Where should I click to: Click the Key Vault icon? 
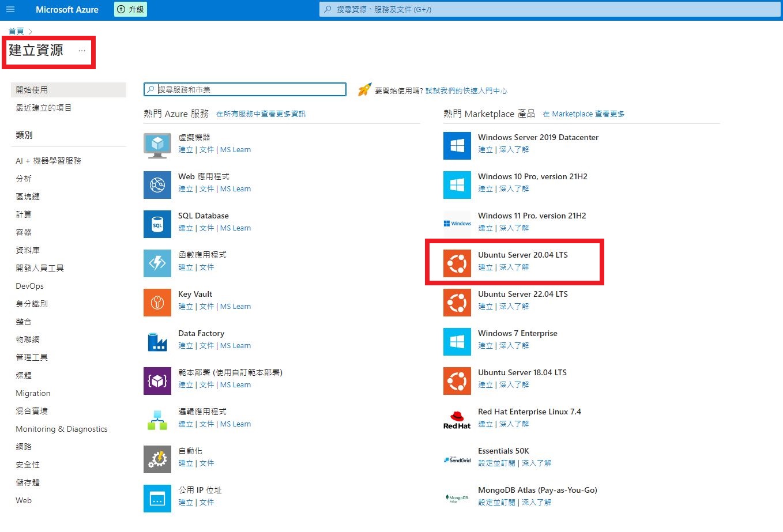coord(157,302)
